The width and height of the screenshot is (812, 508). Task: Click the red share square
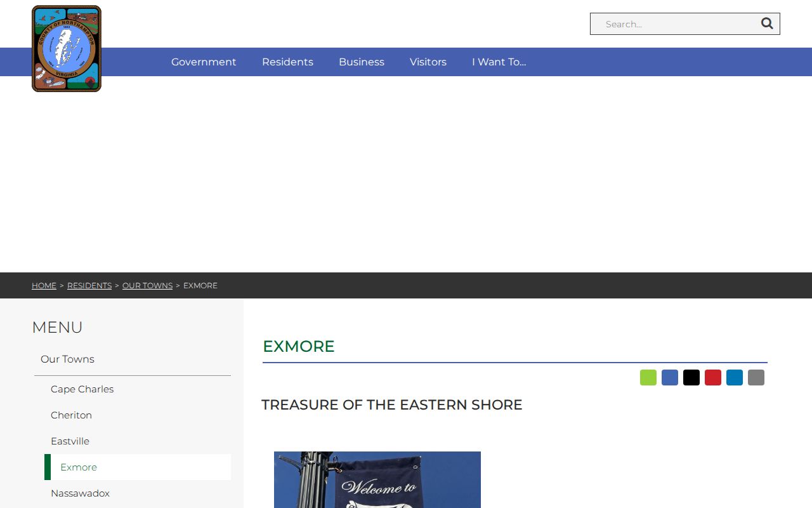pyautogui.click(x=713, y=377)
